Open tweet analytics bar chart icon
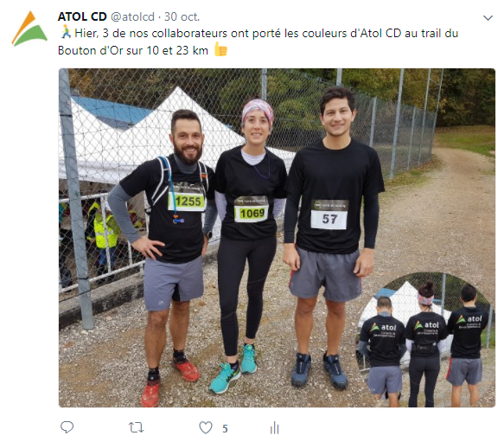The image size is (504, 442). point(275,427)
